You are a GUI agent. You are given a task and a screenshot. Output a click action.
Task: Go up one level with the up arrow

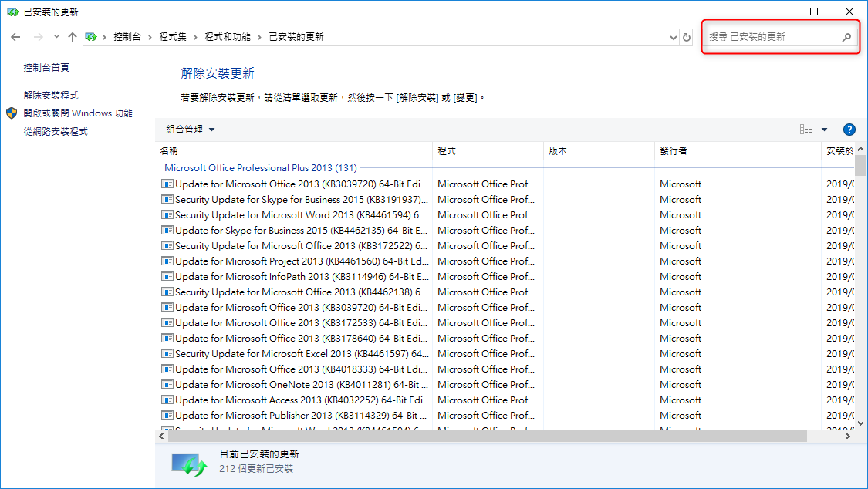pyautogui.click(x=73, y=37)
